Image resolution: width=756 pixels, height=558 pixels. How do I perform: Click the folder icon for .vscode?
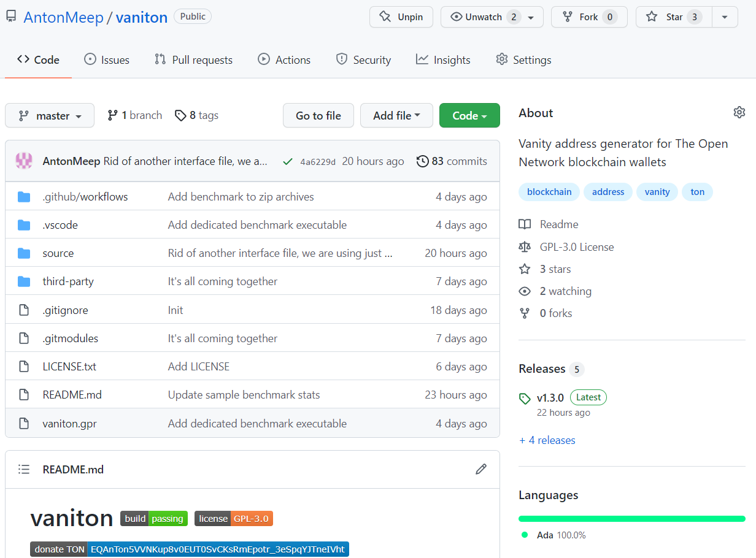pos(24,225)
